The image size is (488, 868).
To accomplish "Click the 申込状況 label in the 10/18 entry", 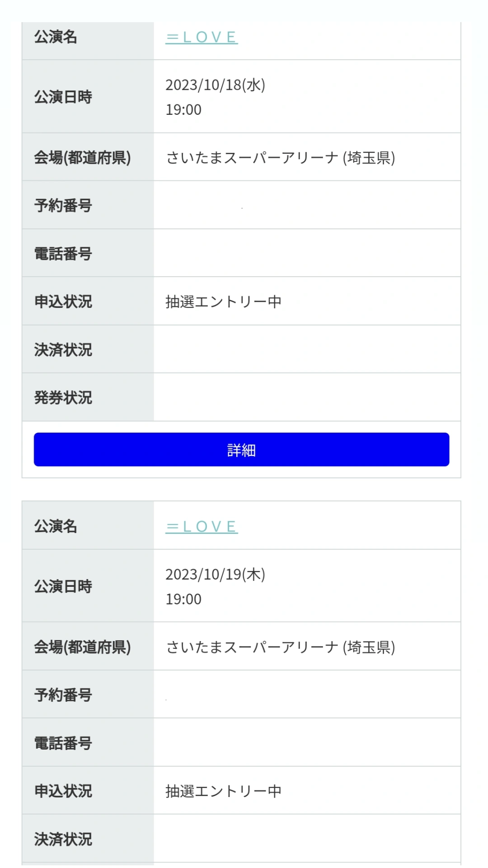I will click(63, 302).
